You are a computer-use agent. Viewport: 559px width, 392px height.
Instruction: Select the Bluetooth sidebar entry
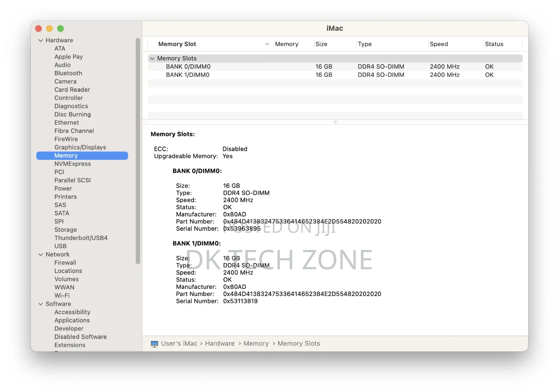point(68,73)
